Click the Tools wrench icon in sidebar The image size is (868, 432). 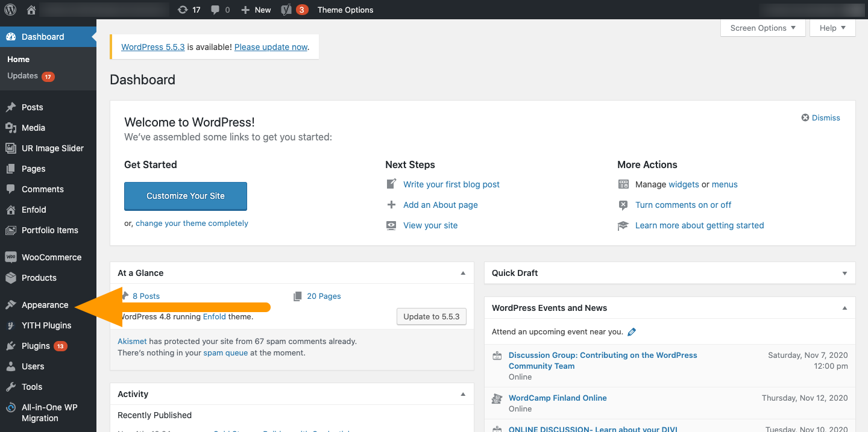(11, 387)
